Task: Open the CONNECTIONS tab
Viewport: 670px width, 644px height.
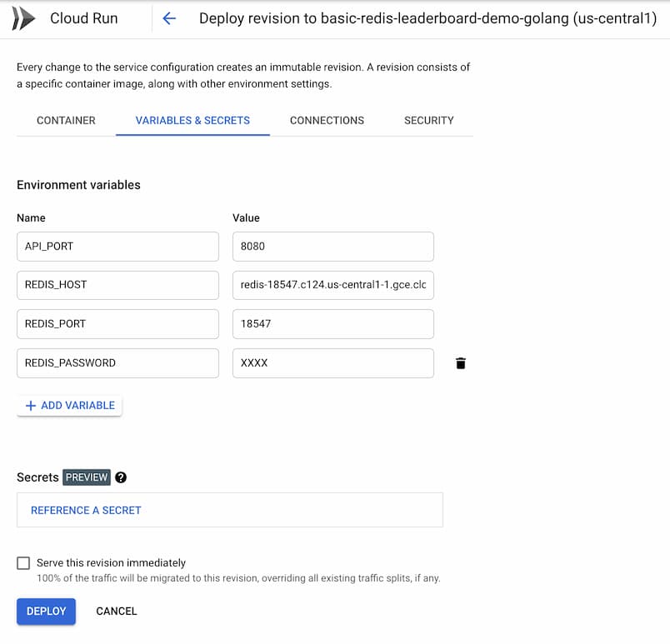Action: 327,121
